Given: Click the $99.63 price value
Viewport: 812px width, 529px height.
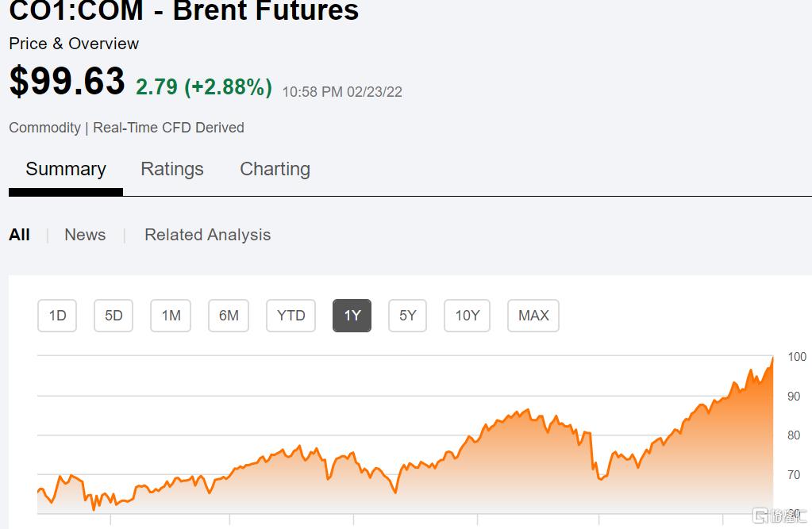Looking at the screenshot, I should (67, 81).
